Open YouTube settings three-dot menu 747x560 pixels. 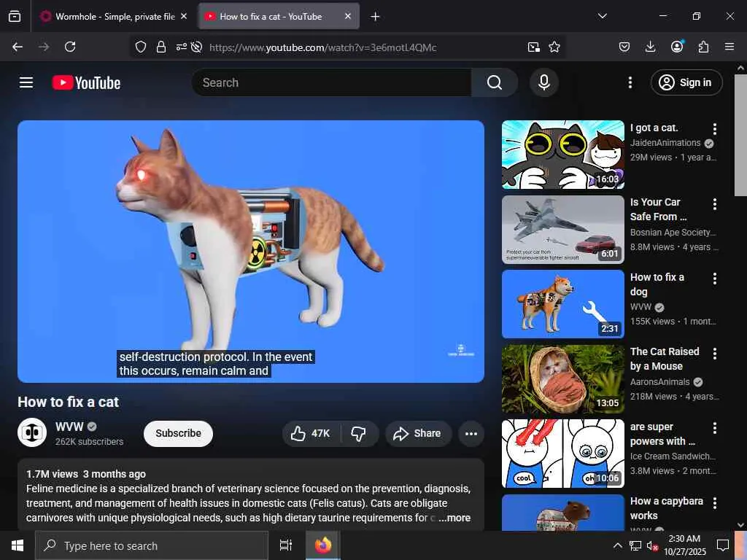click(630, 82)
